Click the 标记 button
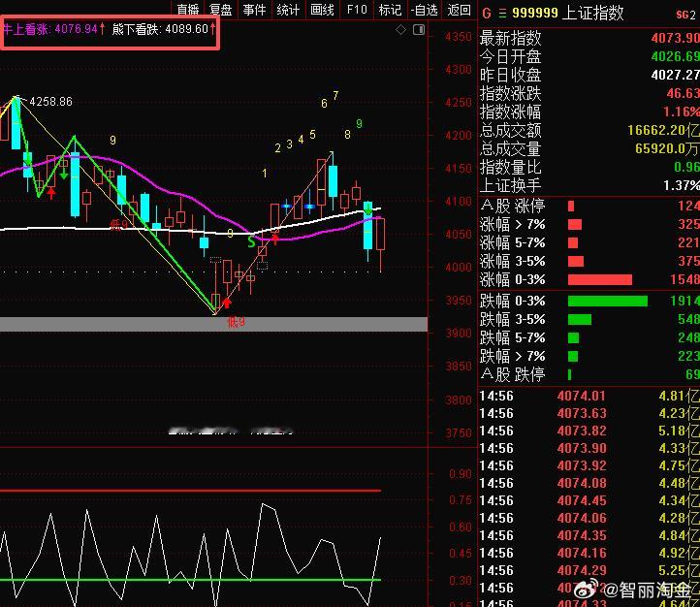 [x=390, y=10]
